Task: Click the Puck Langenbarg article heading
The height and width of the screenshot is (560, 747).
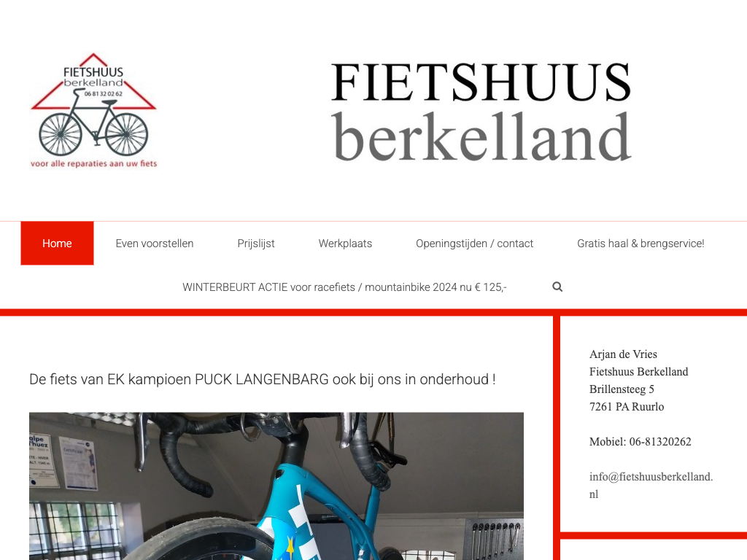Action: (x=263, y=379)
